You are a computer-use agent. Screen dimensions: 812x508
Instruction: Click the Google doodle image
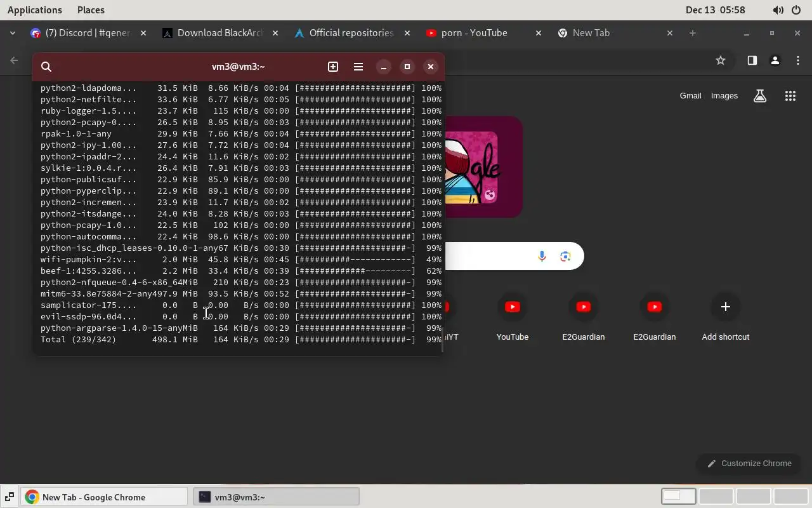pyautogui.click(x=483, y=167)
